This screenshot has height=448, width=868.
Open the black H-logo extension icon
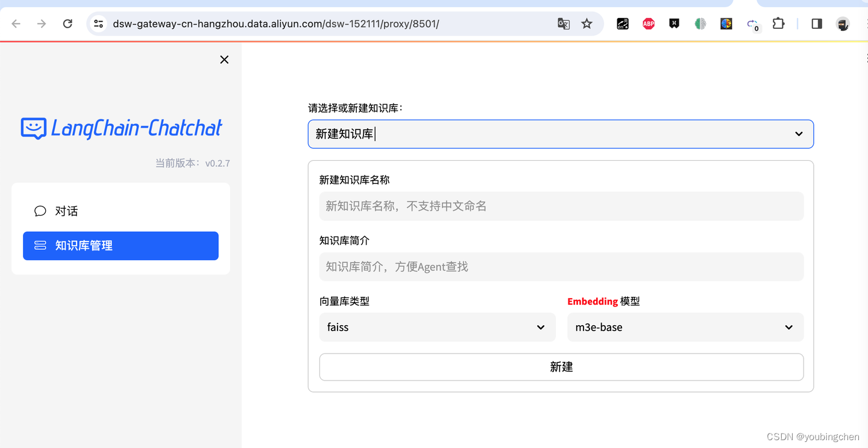pos(675,24)
